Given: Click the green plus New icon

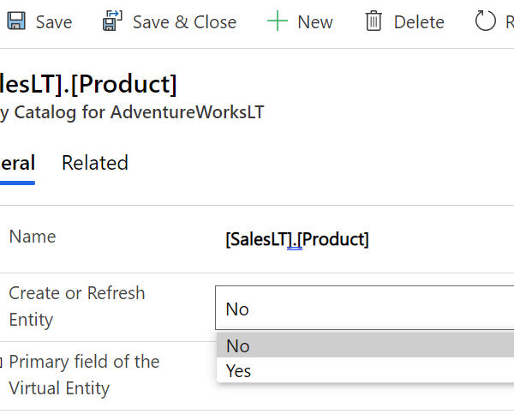Looking at the screenshot, I should click(x=278, y=21).
